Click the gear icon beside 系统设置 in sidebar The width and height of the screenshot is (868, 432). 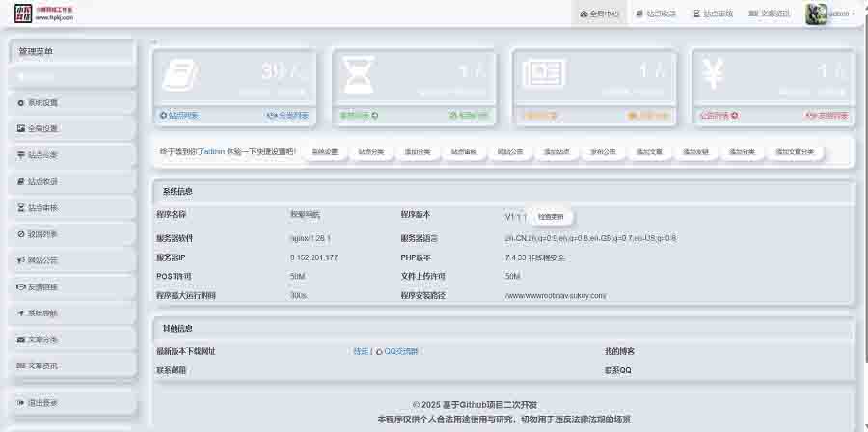coord(21,102)
